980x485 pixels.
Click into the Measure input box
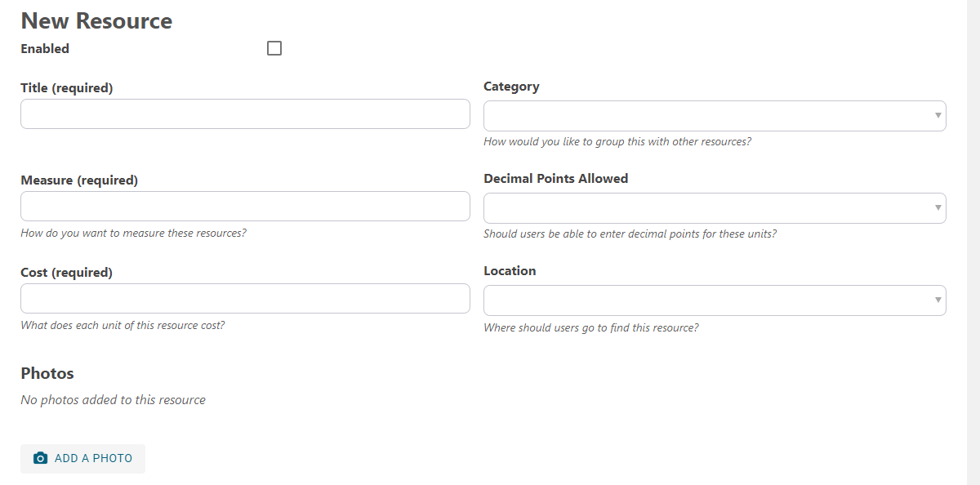click(x=245, y=207)
